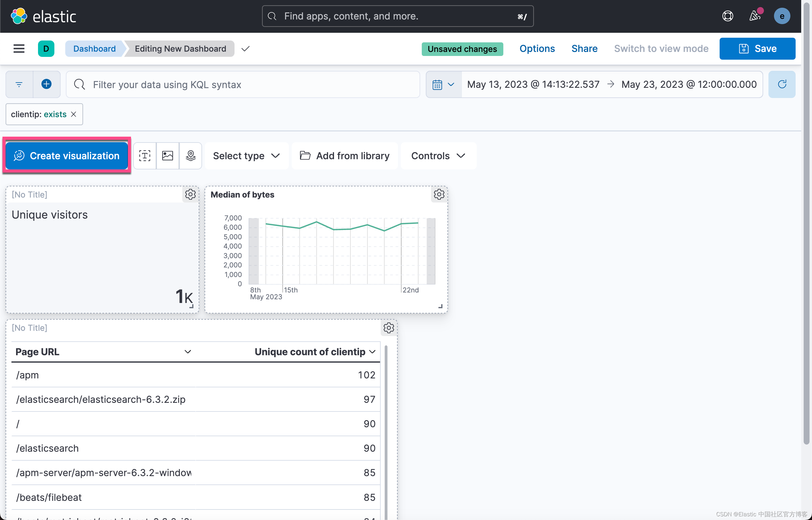Open the date quick menu calendar dropdown
This screenshot has height=520, width=812.
(x=443, y=84)
